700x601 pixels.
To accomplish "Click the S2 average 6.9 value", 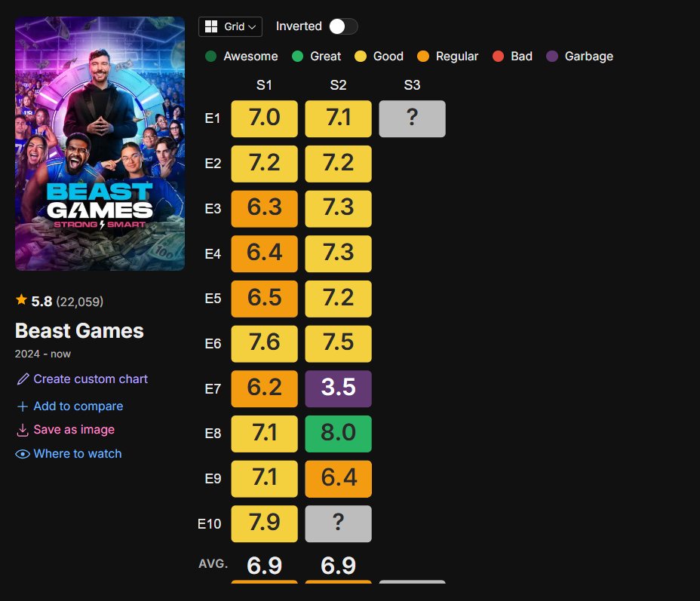I will [338, 566].
